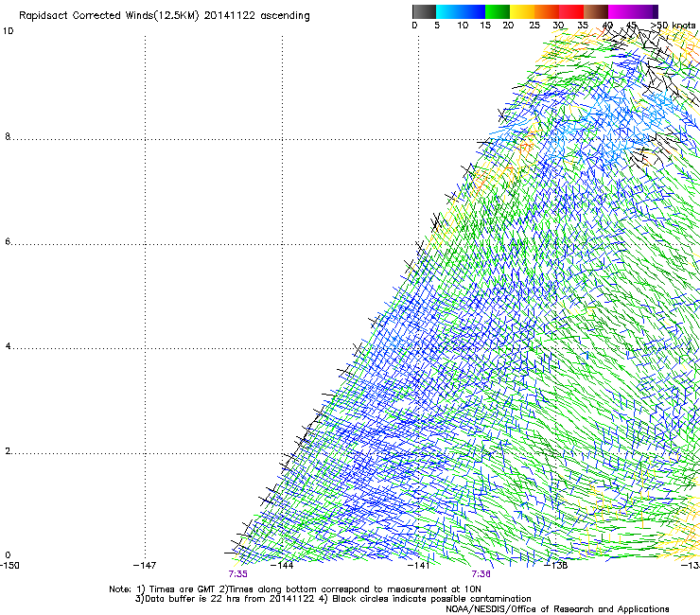Click the dark purple end of the color scale
700x615 pixels.
(x=656, y=11)
